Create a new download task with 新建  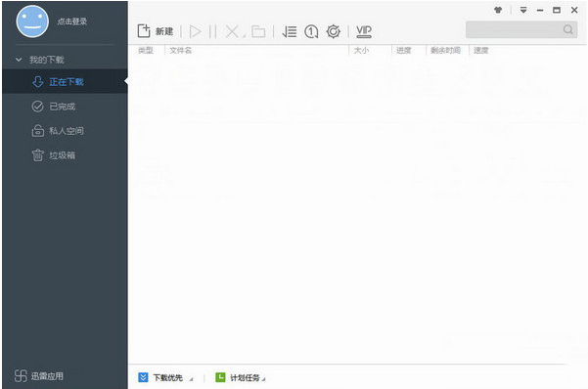click(x=156, y=31)
